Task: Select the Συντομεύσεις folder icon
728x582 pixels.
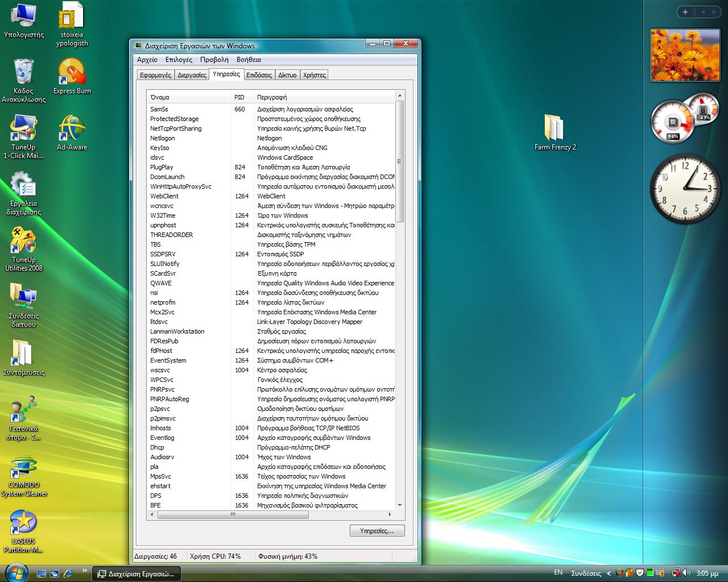Action: (x=23, y=358)
